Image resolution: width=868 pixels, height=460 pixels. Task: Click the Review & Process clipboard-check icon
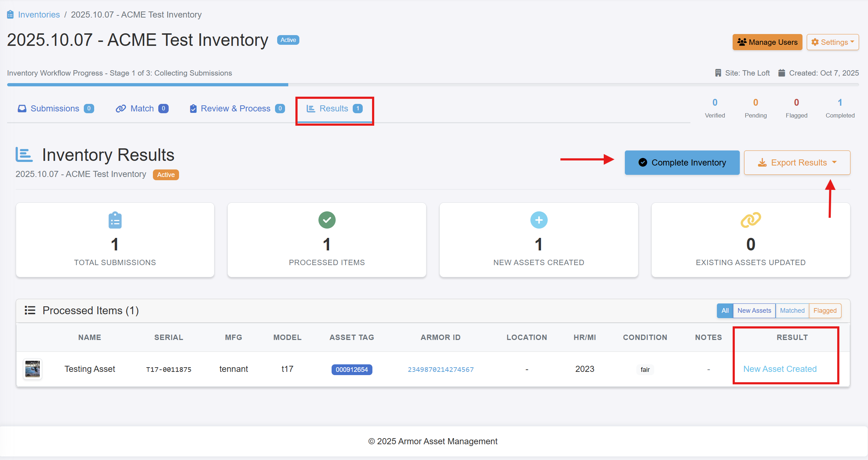click(x=193, y=109)
